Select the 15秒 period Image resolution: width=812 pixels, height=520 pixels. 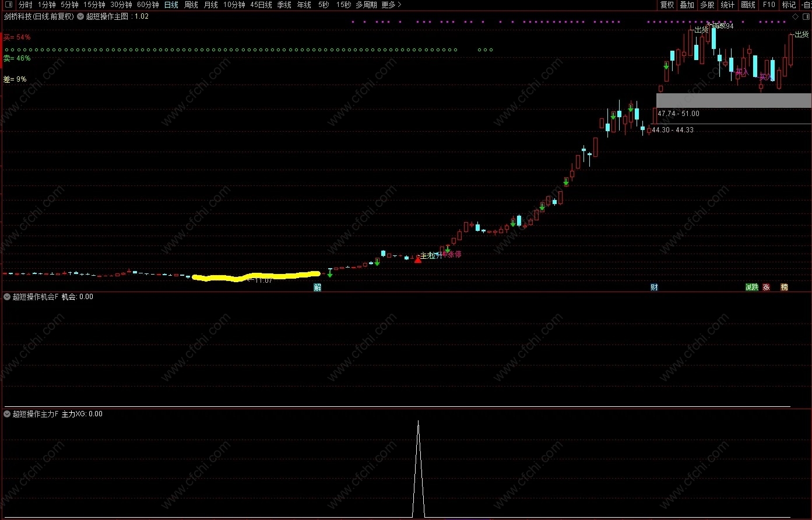click(343, 5)
